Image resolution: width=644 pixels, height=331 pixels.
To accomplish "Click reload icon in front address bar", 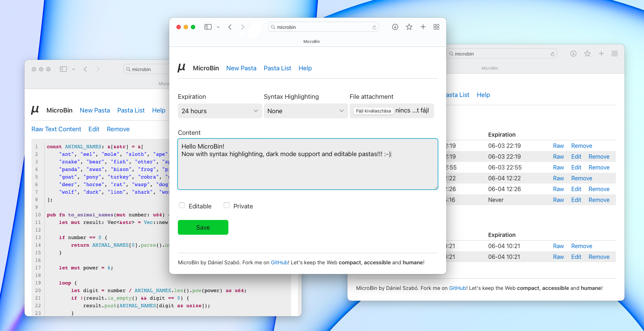I will pos(374,27).
